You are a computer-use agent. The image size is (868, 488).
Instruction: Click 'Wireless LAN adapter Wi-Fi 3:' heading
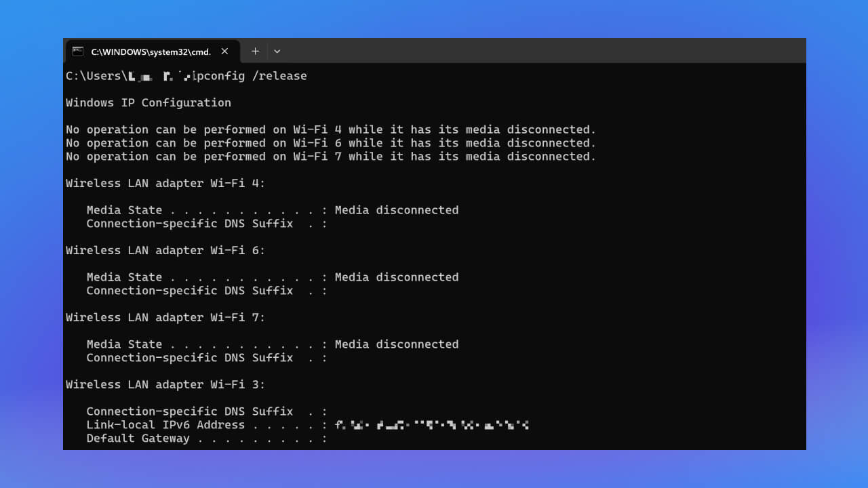[x=165, y=384]
